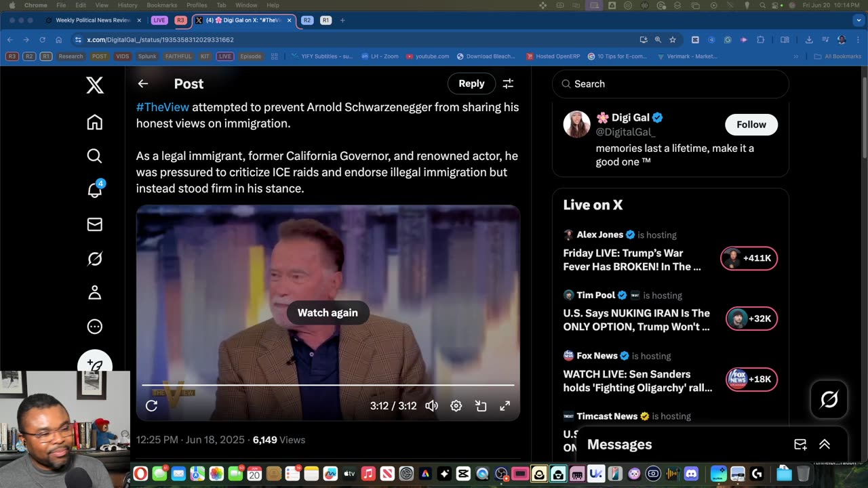Open Explore search icon in X sidebar
Image resolution: width=868 pixels, height=488 pixels.
94,156
